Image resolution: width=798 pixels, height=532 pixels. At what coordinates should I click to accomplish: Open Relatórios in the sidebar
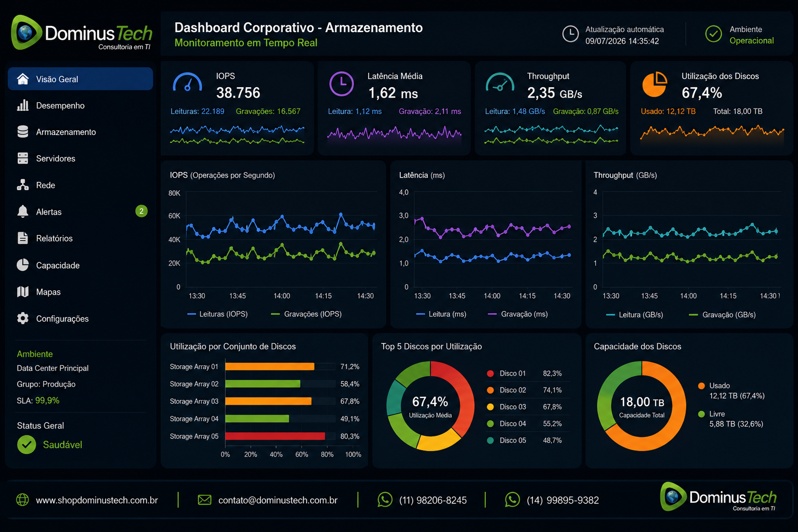point(81,238)
